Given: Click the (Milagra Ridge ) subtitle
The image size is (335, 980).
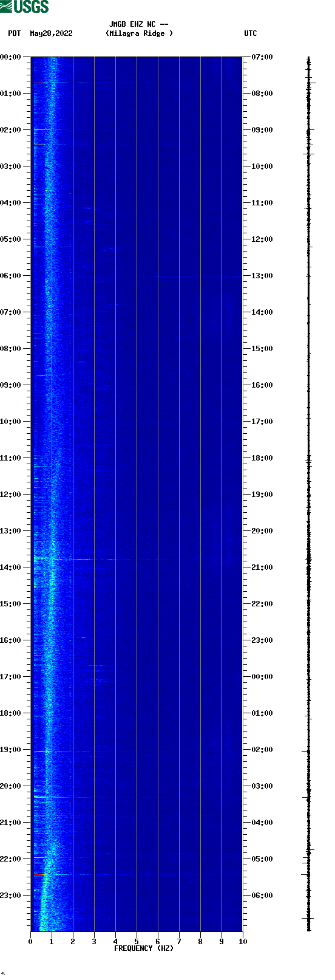Looking at the screenshot, I should (x=139, y=33).
